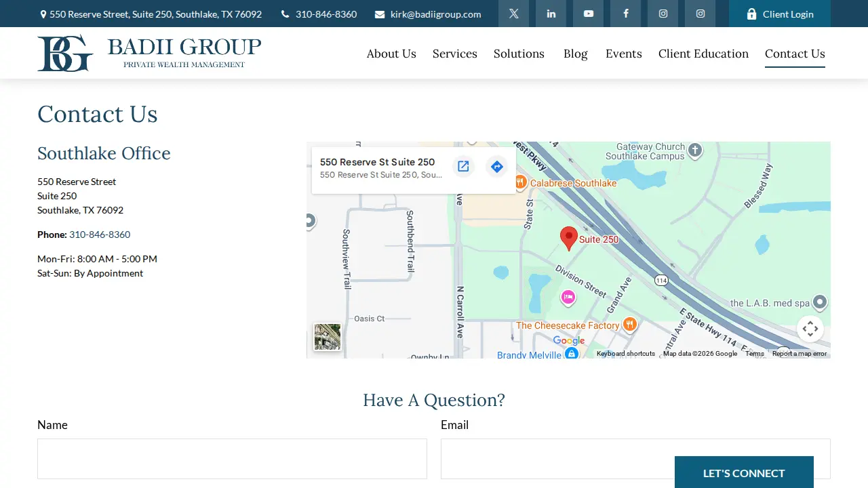Open the Solutions menu
This screenshot has height=488, width=868.
519,54
